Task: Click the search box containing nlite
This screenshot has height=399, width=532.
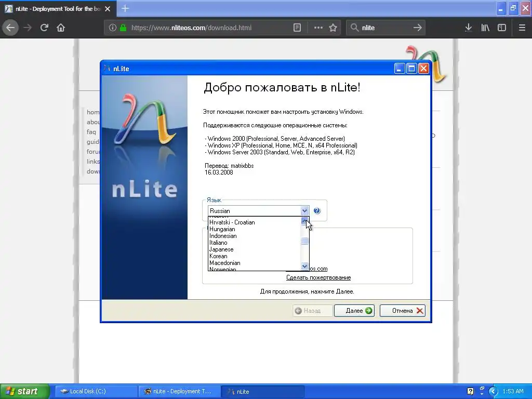Action: [x=385, y=28]
